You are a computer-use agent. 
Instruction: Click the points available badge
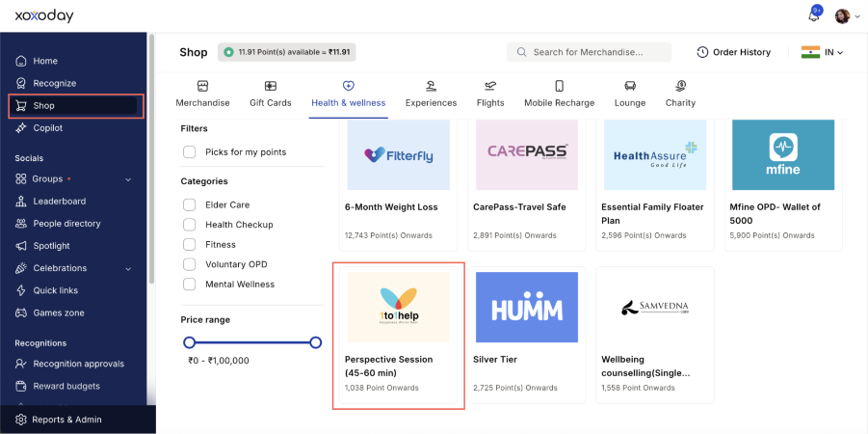[287, 52]
